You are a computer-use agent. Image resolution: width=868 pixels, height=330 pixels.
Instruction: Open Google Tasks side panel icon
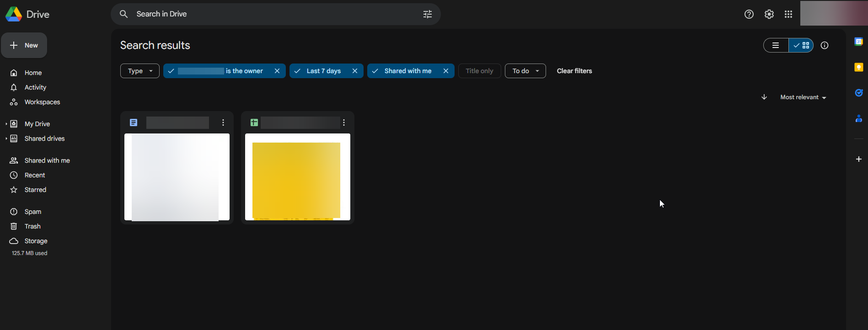pyautogui.click(x=858, y=93)
